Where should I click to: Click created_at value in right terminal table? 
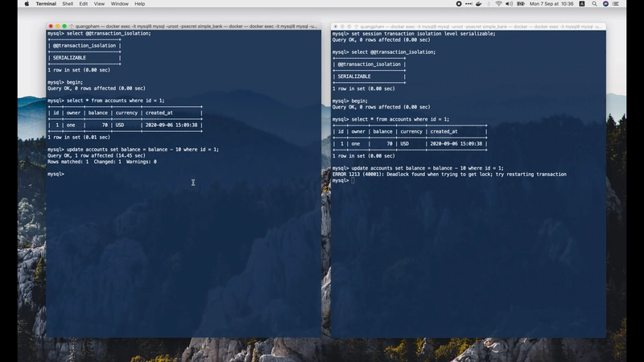tap(456, 144)
